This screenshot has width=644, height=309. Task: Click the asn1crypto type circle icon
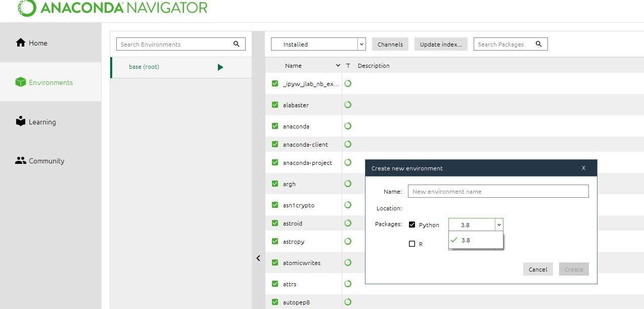(x=348, y=205)
